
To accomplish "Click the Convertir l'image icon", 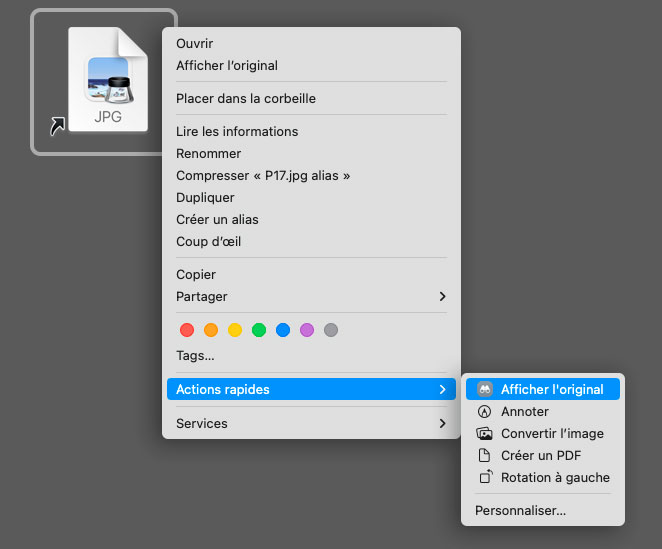I will coord(484,434).
